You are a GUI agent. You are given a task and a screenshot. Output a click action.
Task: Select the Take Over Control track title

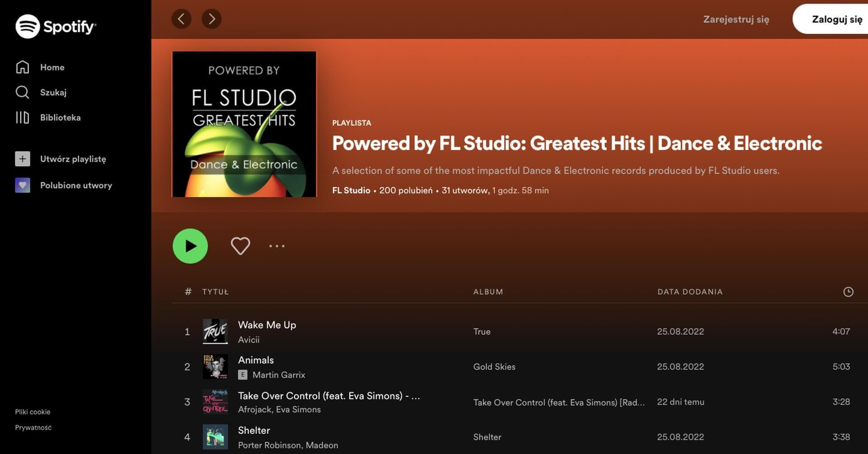coord(329,396)
